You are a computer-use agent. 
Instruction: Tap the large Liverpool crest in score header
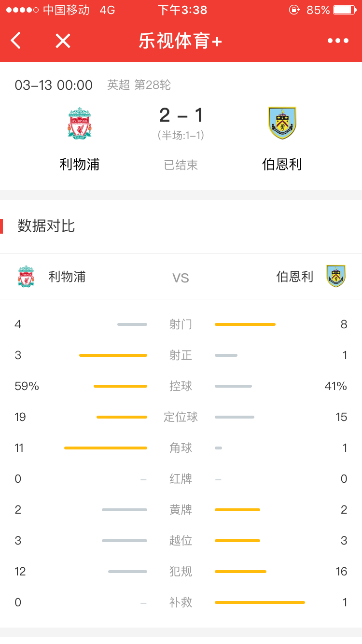coord(80,124)
